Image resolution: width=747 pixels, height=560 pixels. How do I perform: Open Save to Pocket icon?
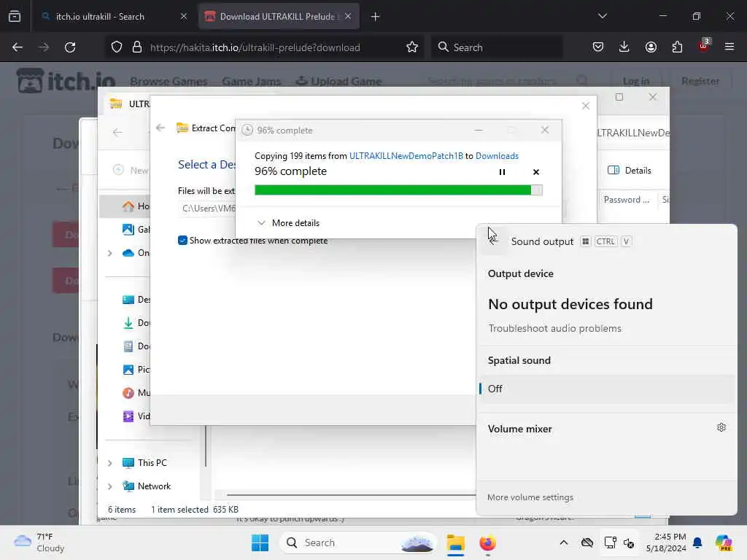pos(598,47)
